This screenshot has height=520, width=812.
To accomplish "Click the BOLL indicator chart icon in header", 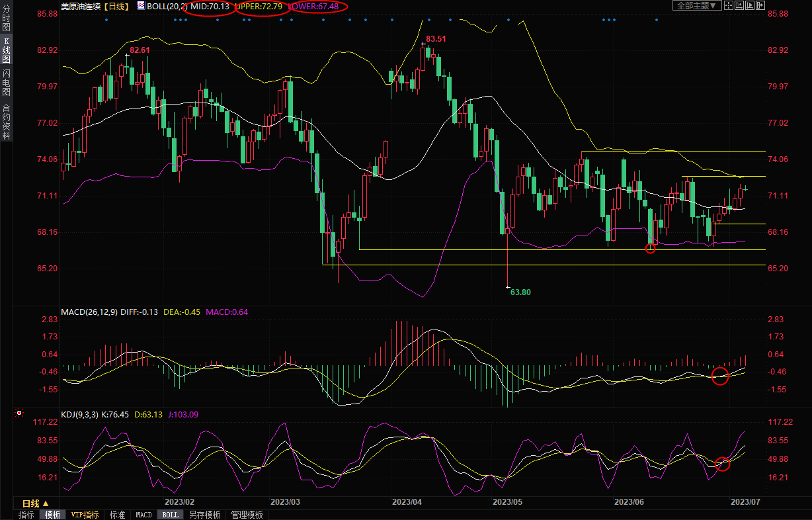I will click(x=140, y=5).
